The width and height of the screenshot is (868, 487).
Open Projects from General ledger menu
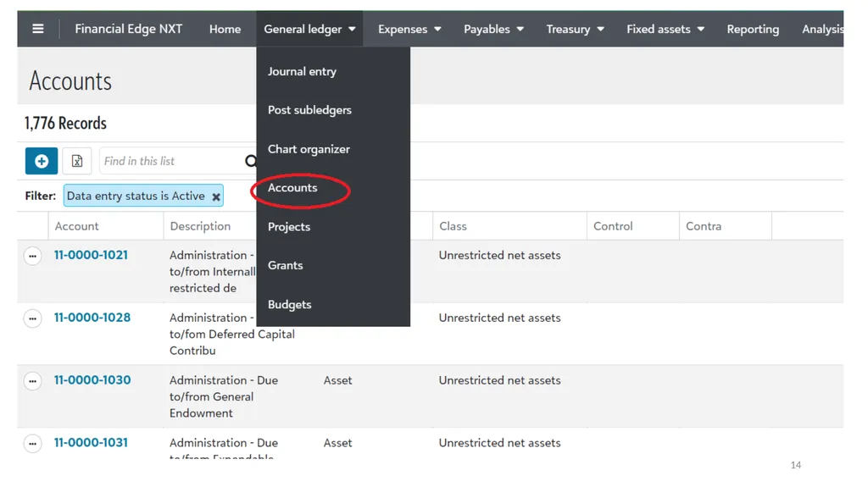pyautogui.click(x=289, y=227)
